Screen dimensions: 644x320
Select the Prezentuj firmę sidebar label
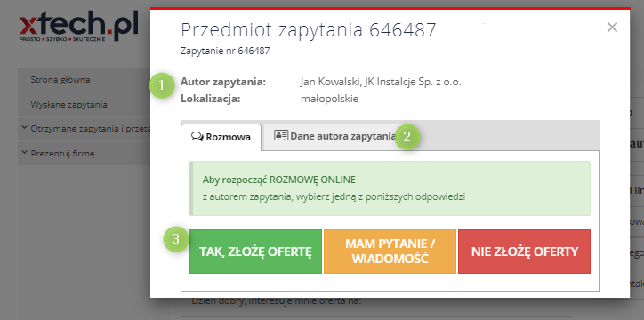coord(63,154)
